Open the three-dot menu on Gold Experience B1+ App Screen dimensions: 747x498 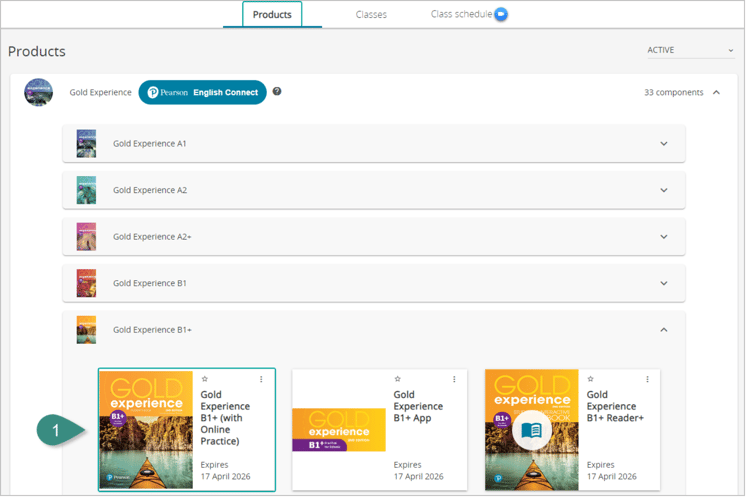(x=454, y=380)
